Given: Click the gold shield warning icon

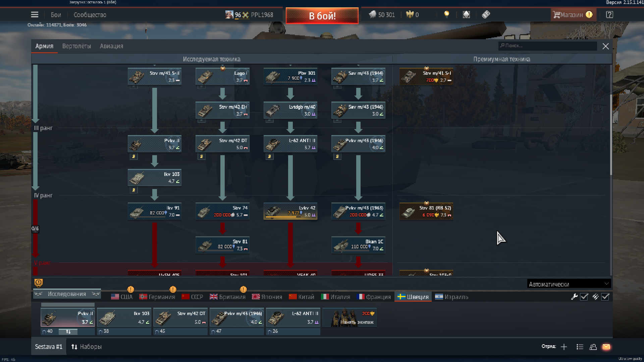Looking at the screenshot, I should [39, 283].
